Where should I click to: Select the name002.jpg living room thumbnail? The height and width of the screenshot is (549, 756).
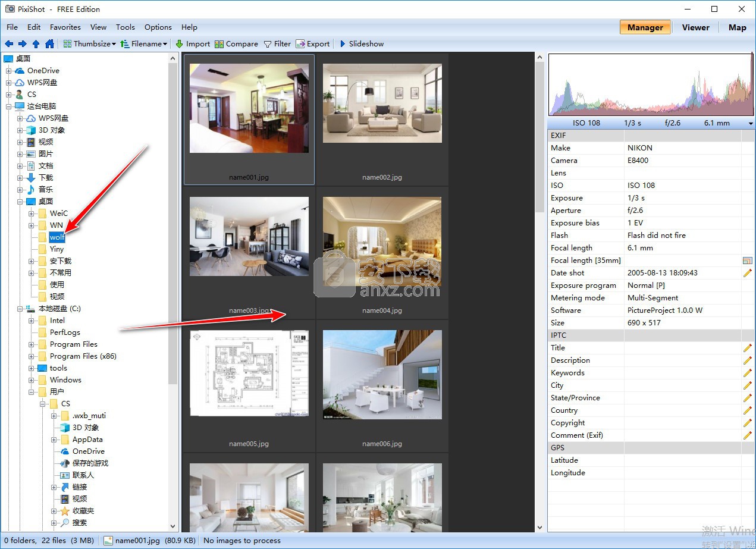pyautogui.click(x=382, y=103)
